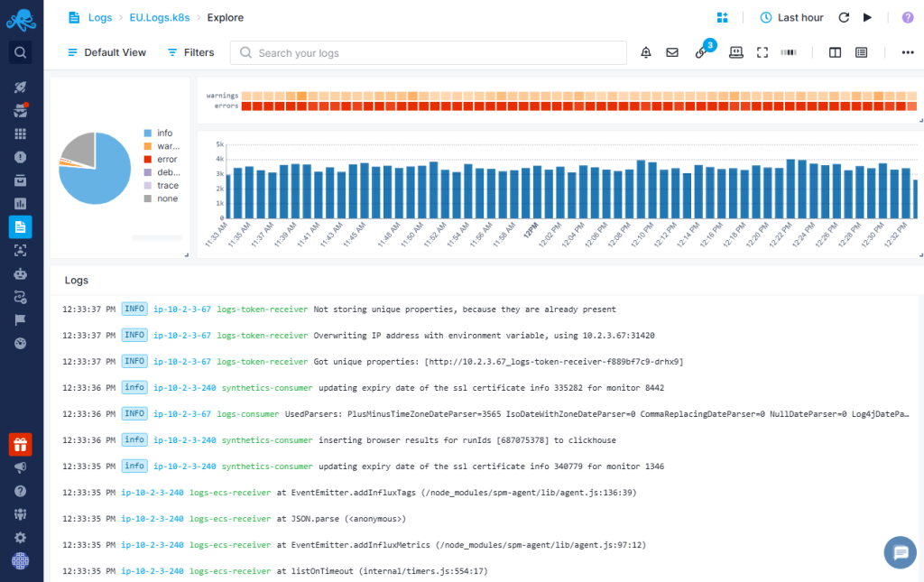Open the Filters panel

click(191, 52)
